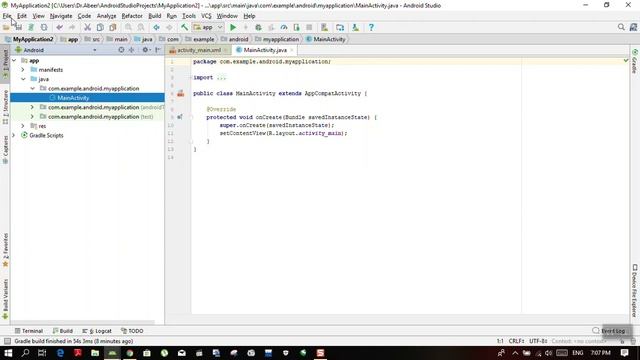The width and height of the screenshot is (640, 360).
Task: Click the Debug app bug icon
Action: click(258, 27)
